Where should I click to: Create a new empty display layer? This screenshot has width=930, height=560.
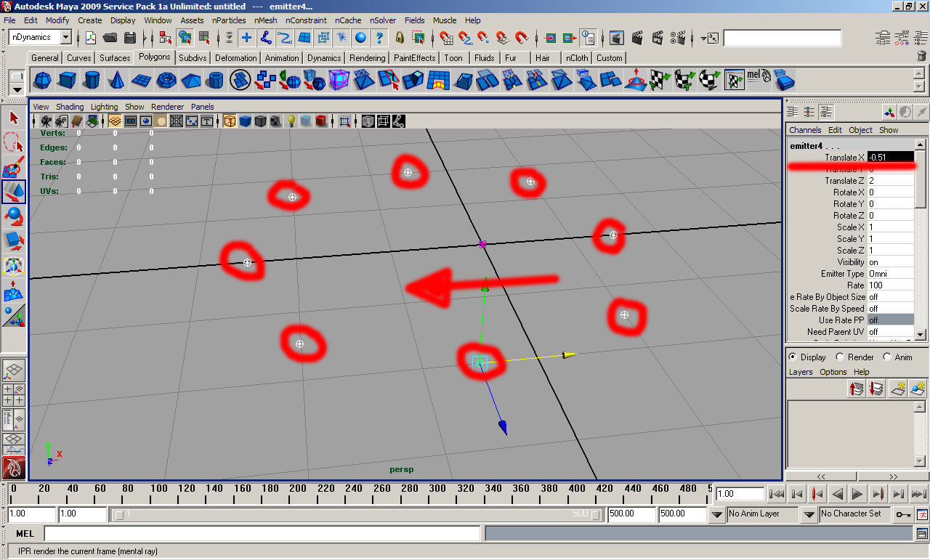tap(899, 389)
